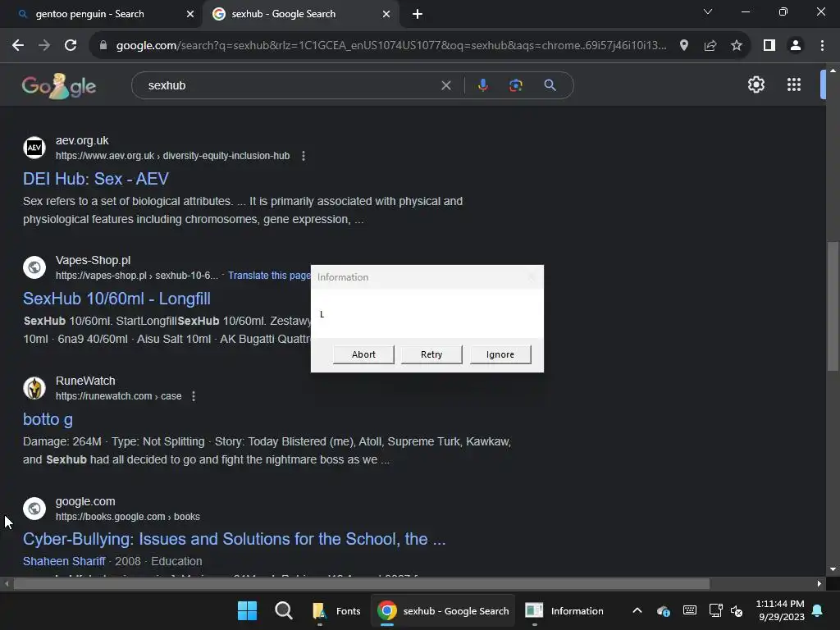The height and width of the screenshot is (630, 840).
Task: Open Chrome profile icon
Action: pos(796,46)
